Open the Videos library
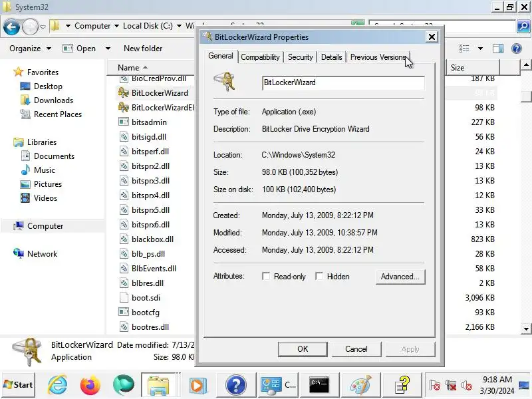This screenshot has width=532, height=399. [x=45, y=198]
